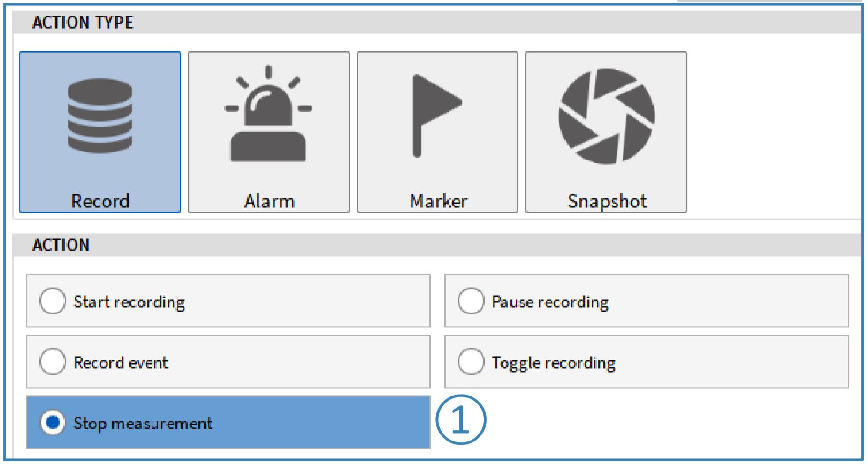
Task: Enable the Start recording radio button
Action: 53,301
